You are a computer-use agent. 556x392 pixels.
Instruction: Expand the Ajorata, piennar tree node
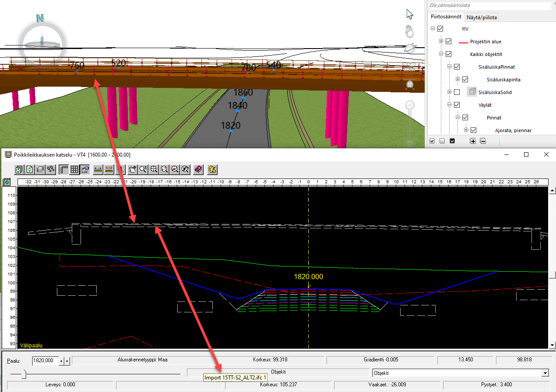(466, 130)
